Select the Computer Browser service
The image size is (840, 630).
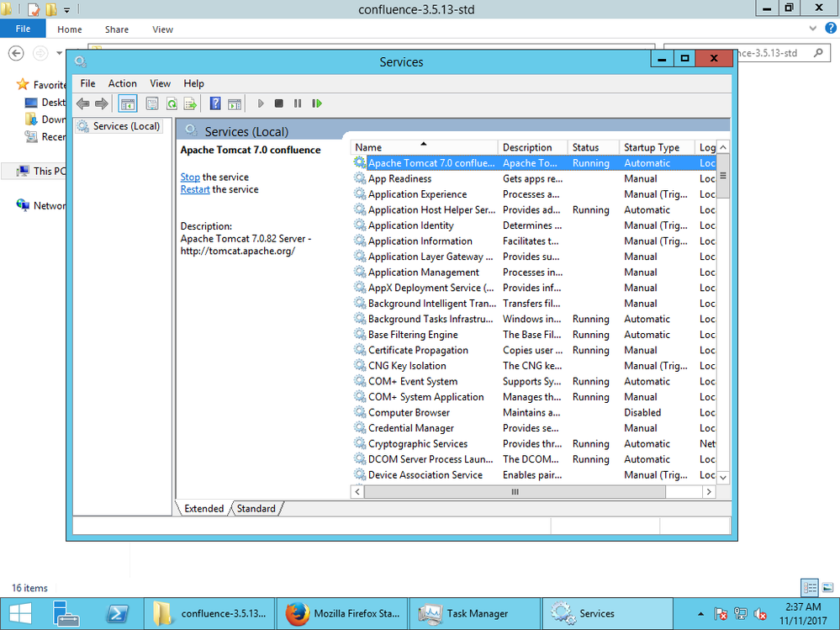coord(534,412)
